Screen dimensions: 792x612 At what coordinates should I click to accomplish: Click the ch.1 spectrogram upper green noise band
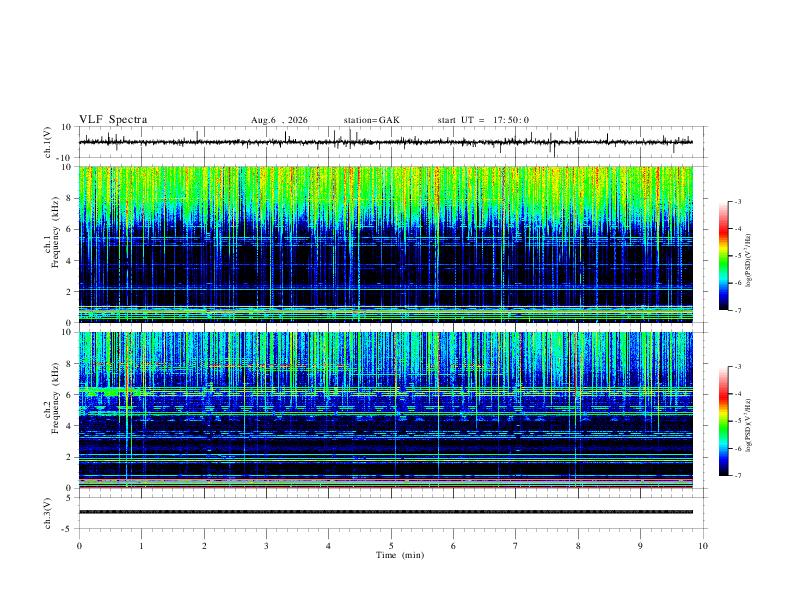click(385, 194)
